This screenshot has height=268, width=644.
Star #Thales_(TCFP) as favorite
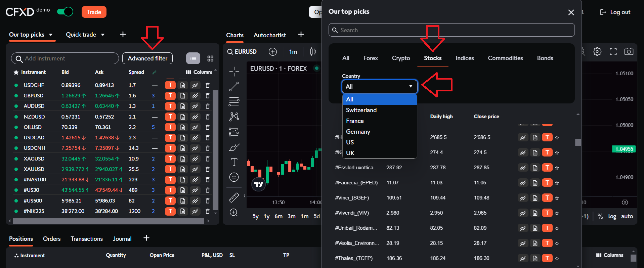[x=557, y=258]
